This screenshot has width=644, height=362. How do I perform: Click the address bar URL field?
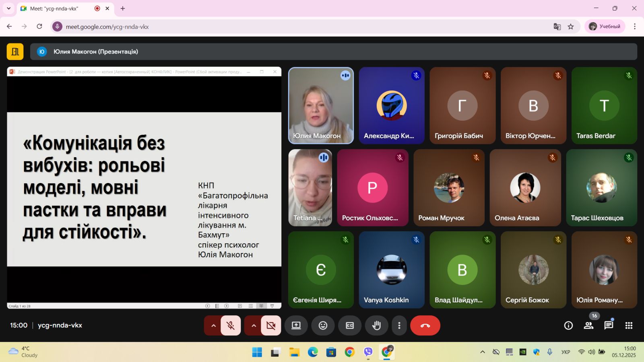click(x=282, y=27)
